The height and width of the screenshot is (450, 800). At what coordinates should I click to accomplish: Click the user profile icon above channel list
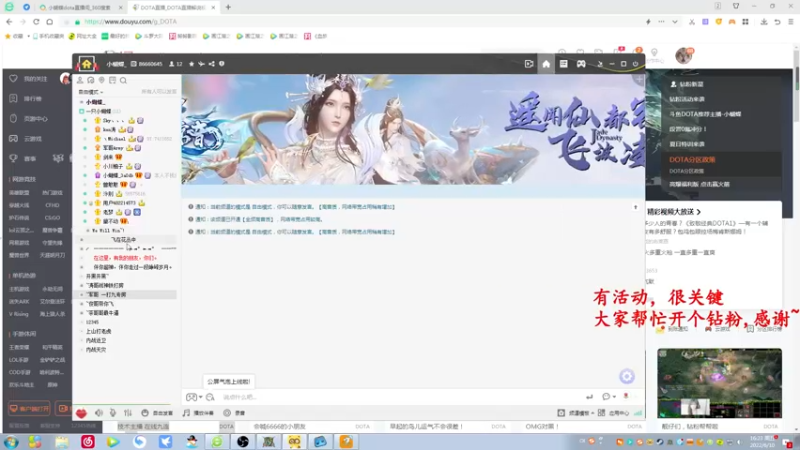pos(80,80)
